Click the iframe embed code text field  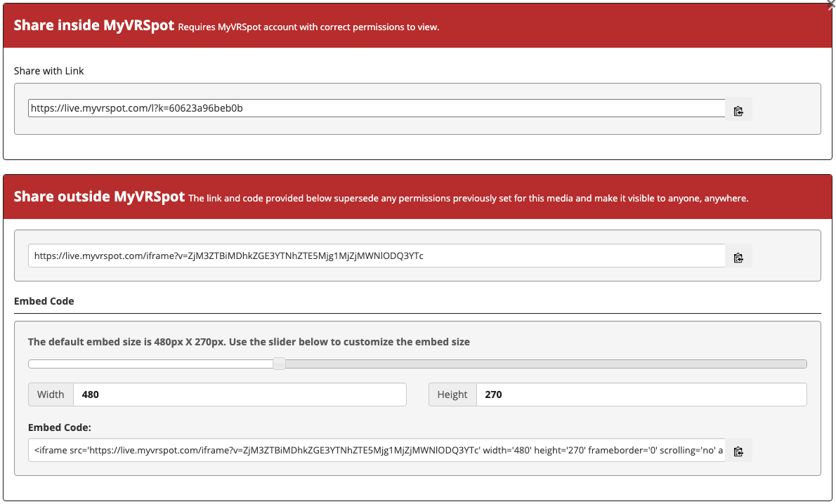377,450
